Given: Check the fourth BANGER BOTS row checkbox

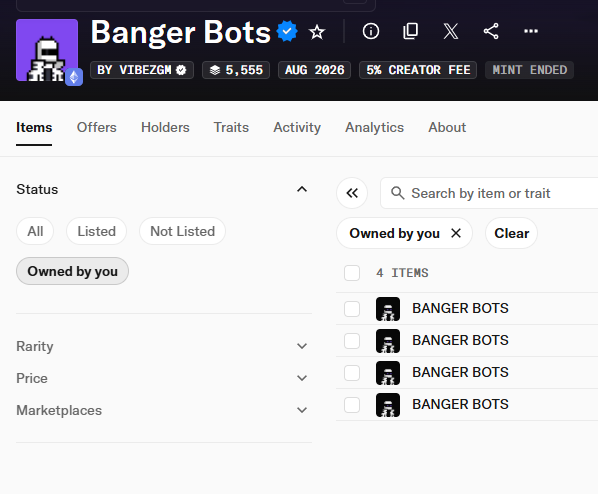Looking at the screenshot, I should click(352, 405).
